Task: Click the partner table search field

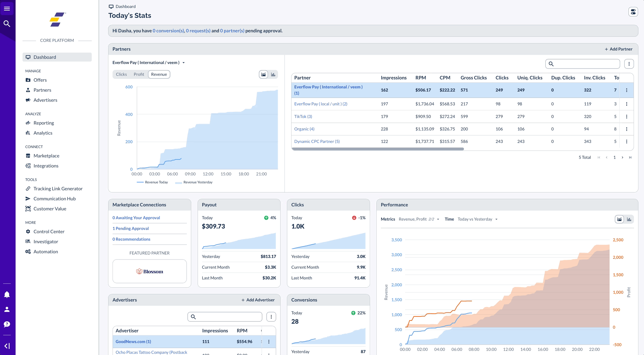Action: point(582,64)
